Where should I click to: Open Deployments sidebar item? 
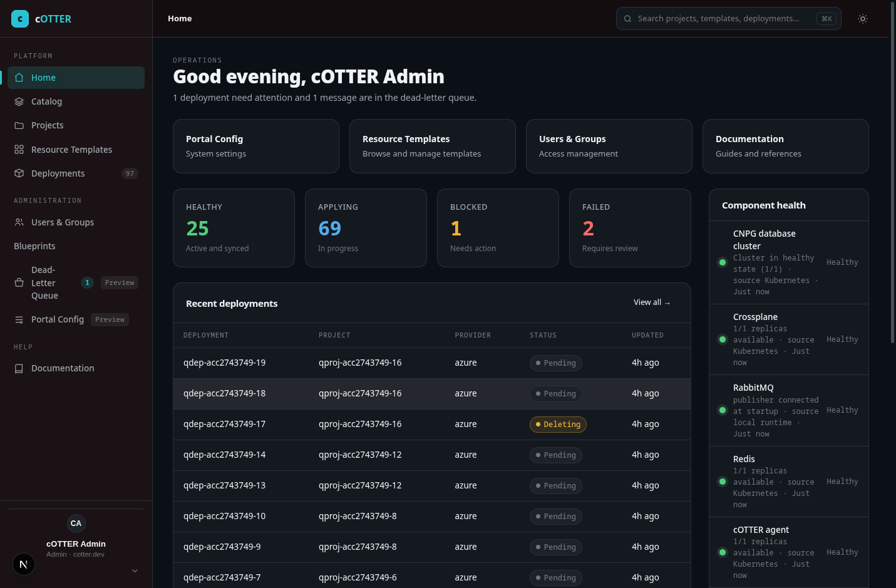(x=76, y=173)
